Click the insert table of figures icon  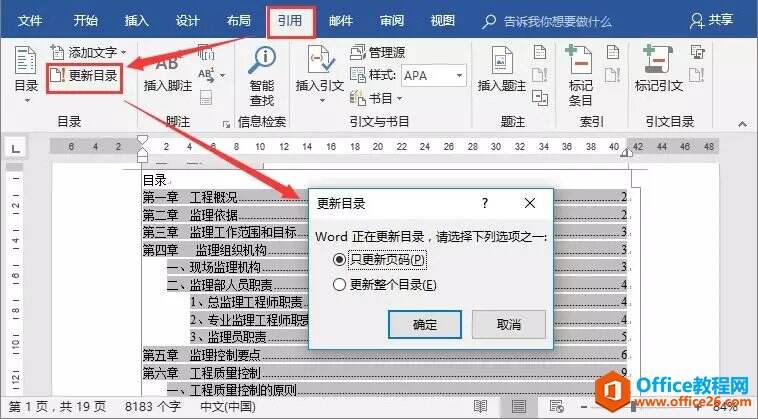click(x=540, y=52)
